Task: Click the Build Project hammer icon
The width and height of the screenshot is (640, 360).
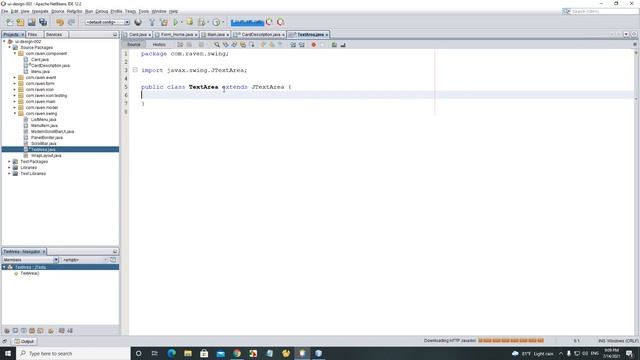Action: click(152, 22)
